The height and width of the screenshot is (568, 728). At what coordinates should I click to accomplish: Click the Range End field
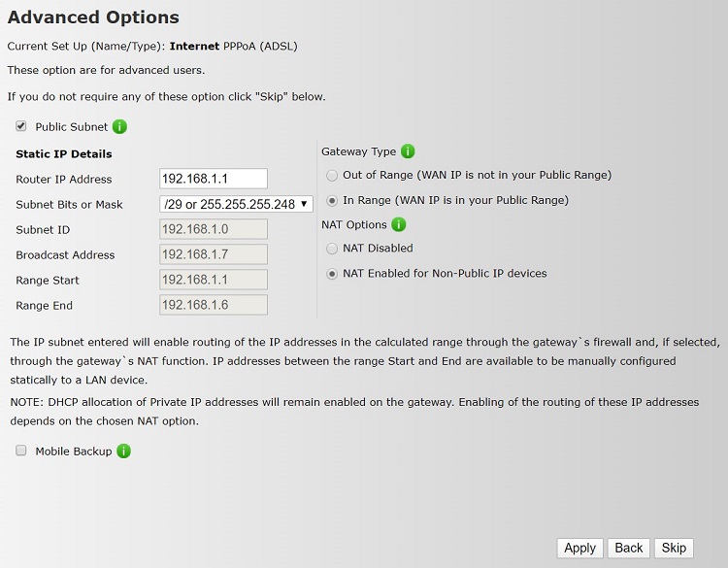tap(213, 305)
